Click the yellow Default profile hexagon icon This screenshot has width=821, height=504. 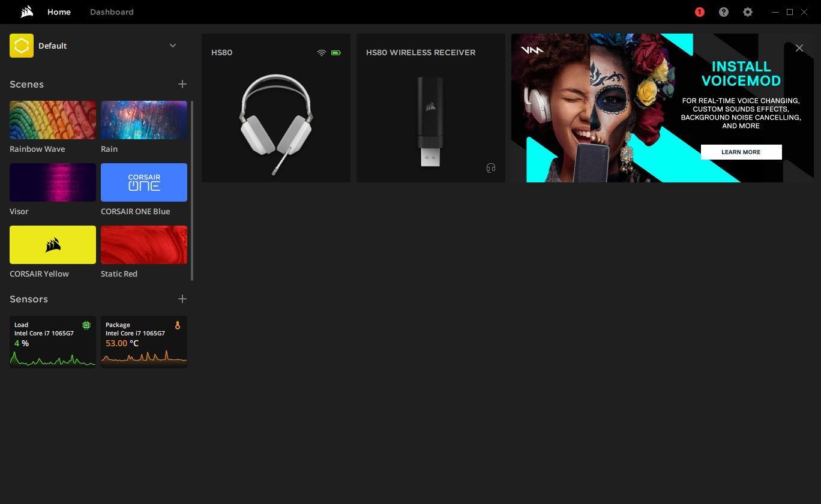pos(22,46)
